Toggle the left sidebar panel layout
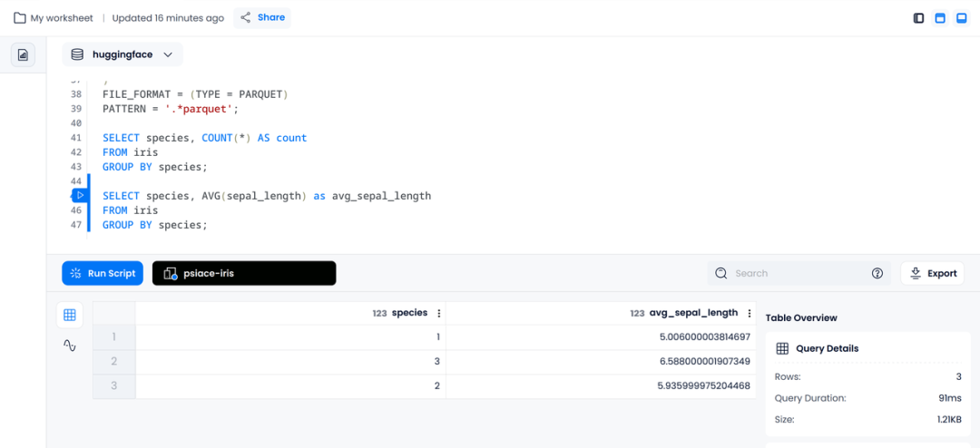Screen dimensions: 980x448 click(918, 18)
